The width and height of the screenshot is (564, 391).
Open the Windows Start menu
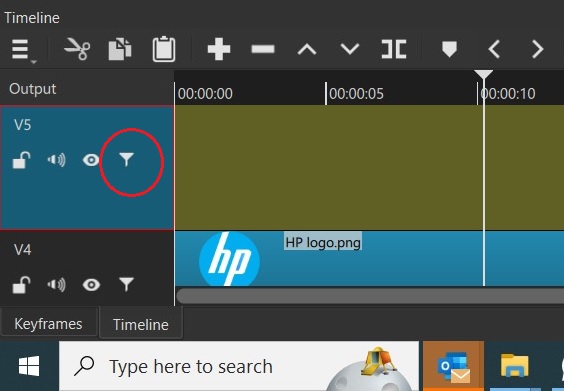point(29,366)
